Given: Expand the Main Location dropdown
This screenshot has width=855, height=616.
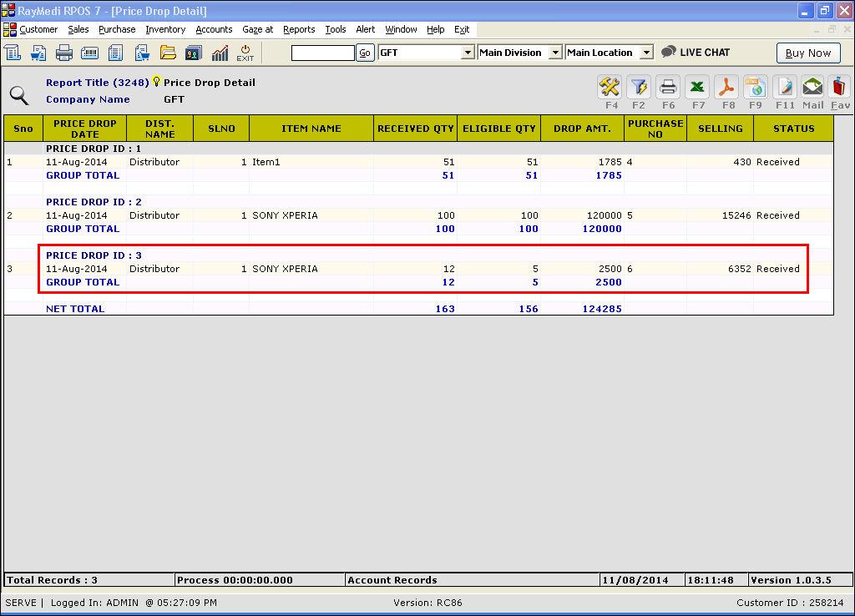Looking at the screenshot, I should pyautogui.click(x=646, y=53).
